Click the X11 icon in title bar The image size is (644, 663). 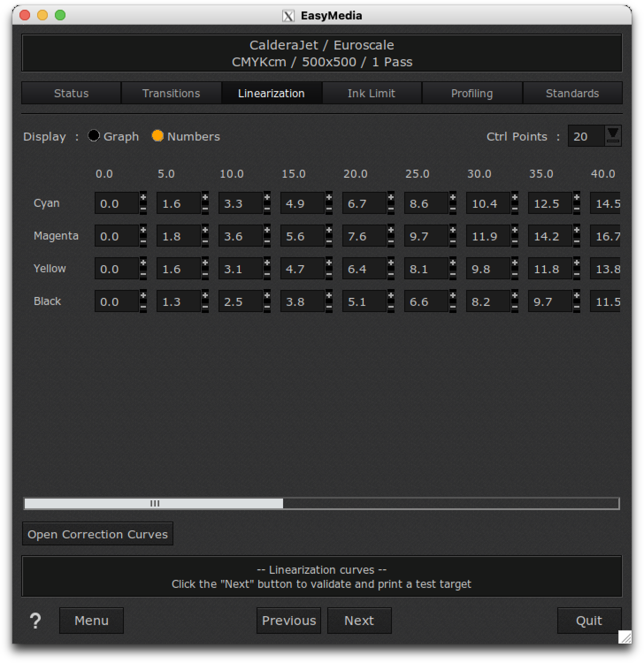pyautogui.click(x=288, y=16)
